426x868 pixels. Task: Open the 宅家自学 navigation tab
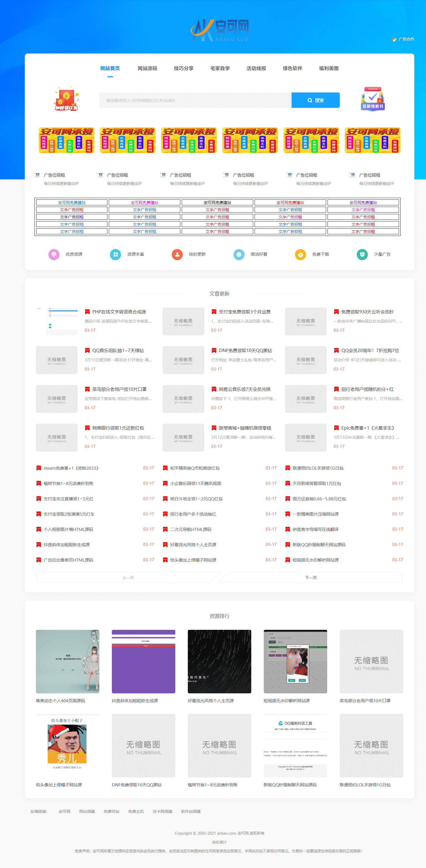[x=220, y=69]
